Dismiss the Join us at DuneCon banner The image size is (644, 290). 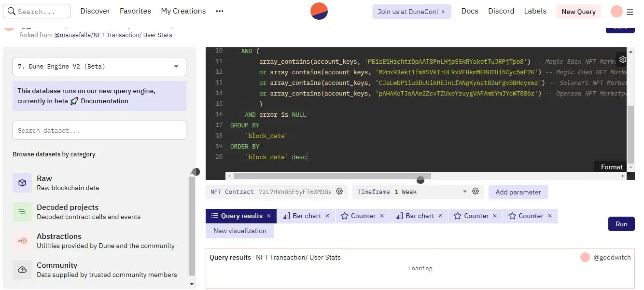coord(443,12)
